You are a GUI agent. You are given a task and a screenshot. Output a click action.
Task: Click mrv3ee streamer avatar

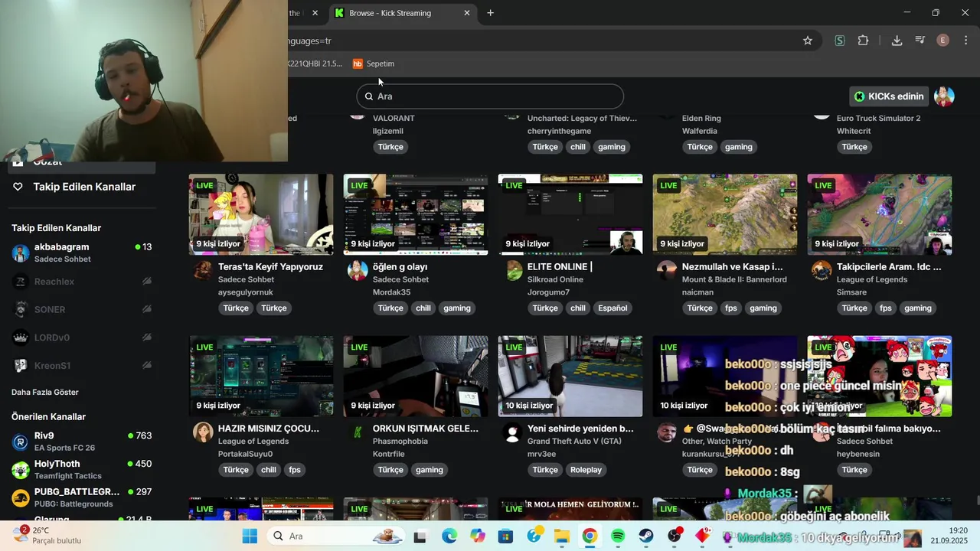coord(512,432)
